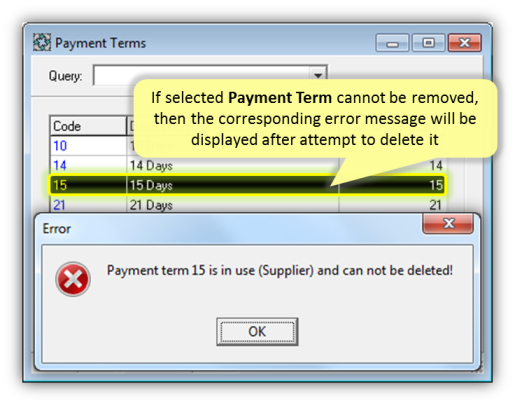Maximize the Payment Terms window

click(x=428, y=43)
